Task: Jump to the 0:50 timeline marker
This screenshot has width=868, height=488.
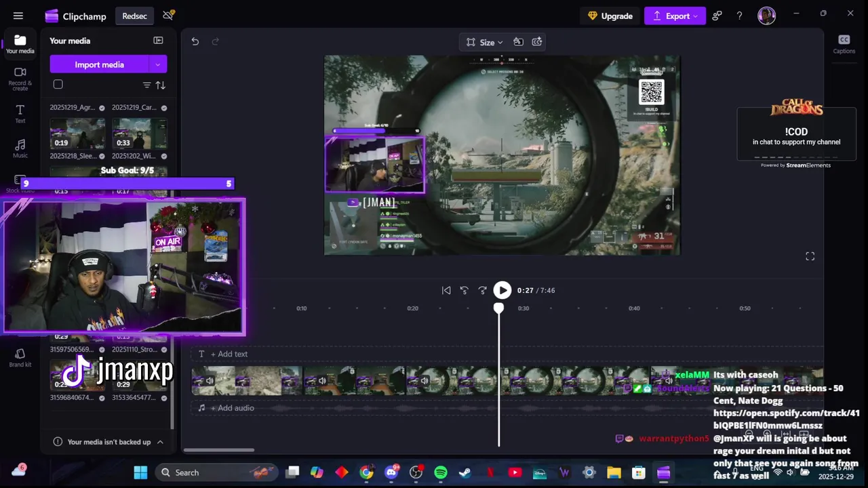Action: (x=745, y=308)
